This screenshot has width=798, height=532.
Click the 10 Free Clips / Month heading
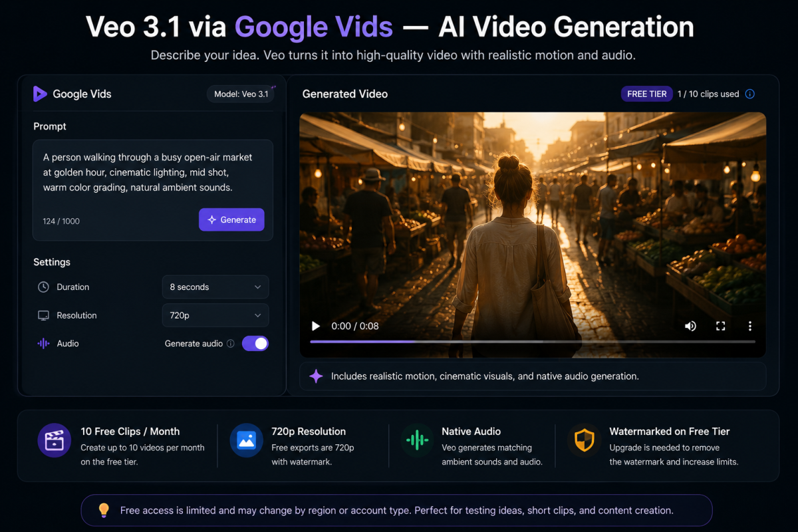(x=130, y=432)
